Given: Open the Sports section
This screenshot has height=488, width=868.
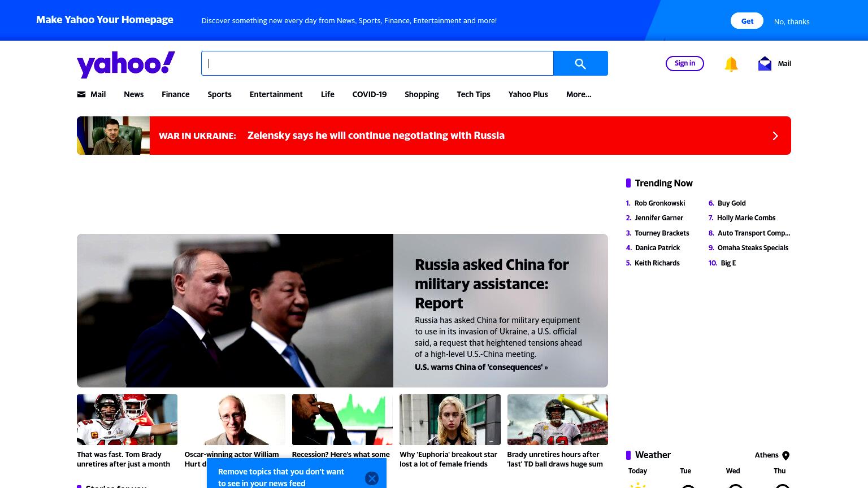Looking at the screenshot, I should 219,94.
